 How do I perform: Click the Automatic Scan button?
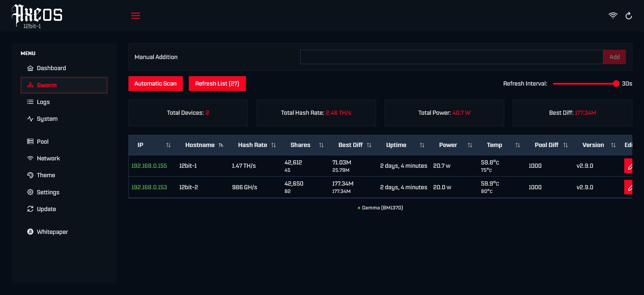pos(156,84)
